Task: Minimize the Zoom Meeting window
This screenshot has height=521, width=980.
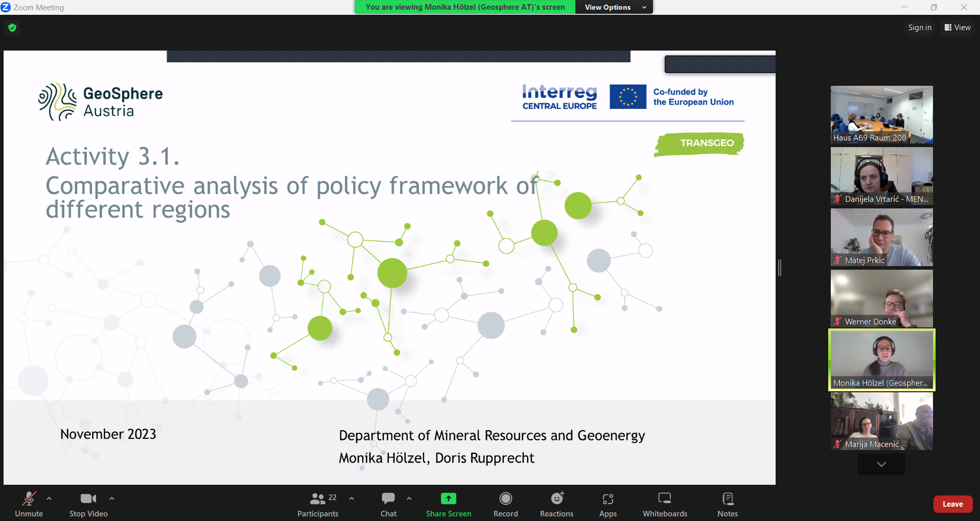Action: tap(904, 7)
